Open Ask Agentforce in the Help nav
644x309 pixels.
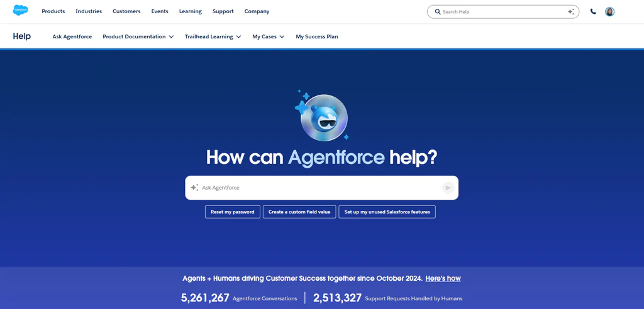click(72, 36)
